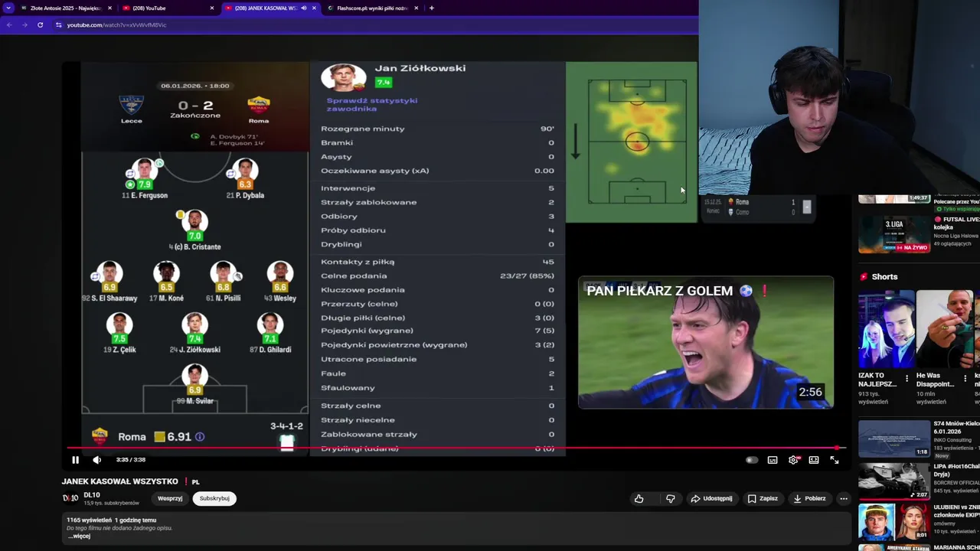Viewport: 980px width, 551px height.
Task: Open IZAK TO NAJLEPSZ... short
Action: 885,329
